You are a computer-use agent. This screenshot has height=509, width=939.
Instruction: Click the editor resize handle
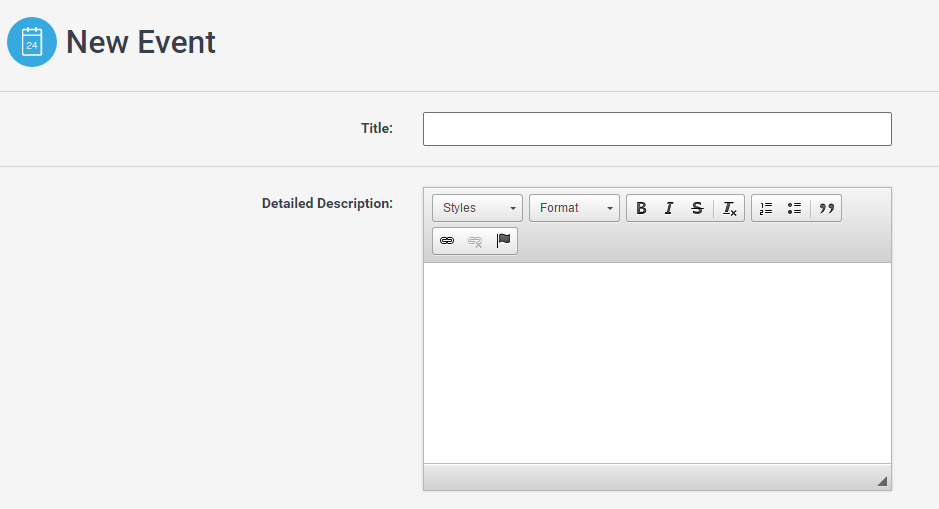click(882, 482)
